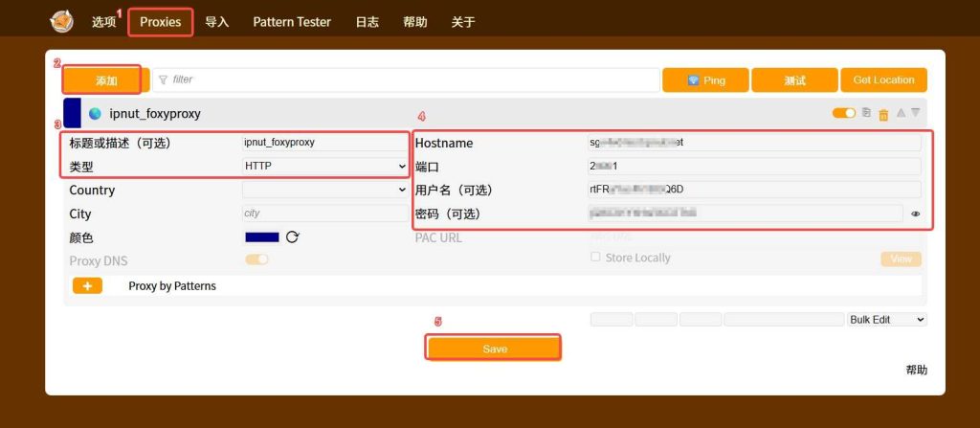Open the Country dropdown
The width and height of the screenshot is (980, 428).
(x=325, y=190)
